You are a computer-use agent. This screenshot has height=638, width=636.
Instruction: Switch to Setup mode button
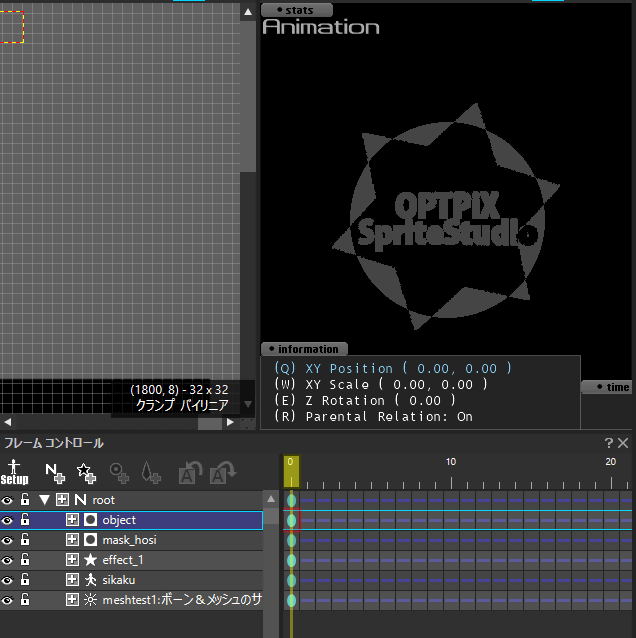pos(14,472)
